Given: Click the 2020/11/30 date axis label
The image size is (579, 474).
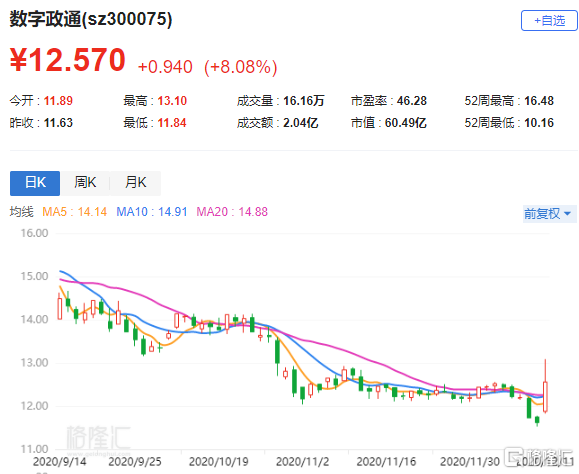Looking at the screenshot, I should 470,462.
